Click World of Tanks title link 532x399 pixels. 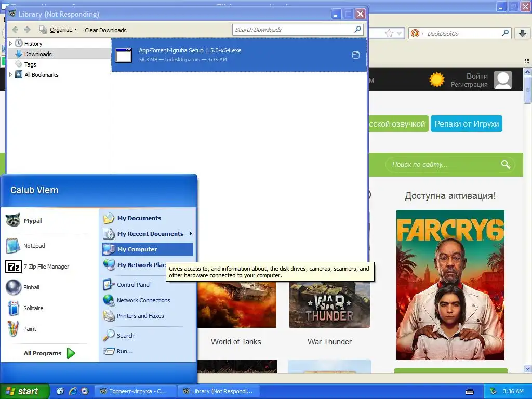click(x=236, y=342)
